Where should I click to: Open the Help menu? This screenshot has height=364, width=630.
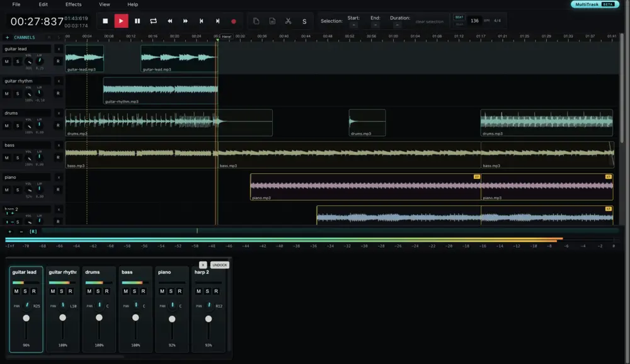(132, 4)
